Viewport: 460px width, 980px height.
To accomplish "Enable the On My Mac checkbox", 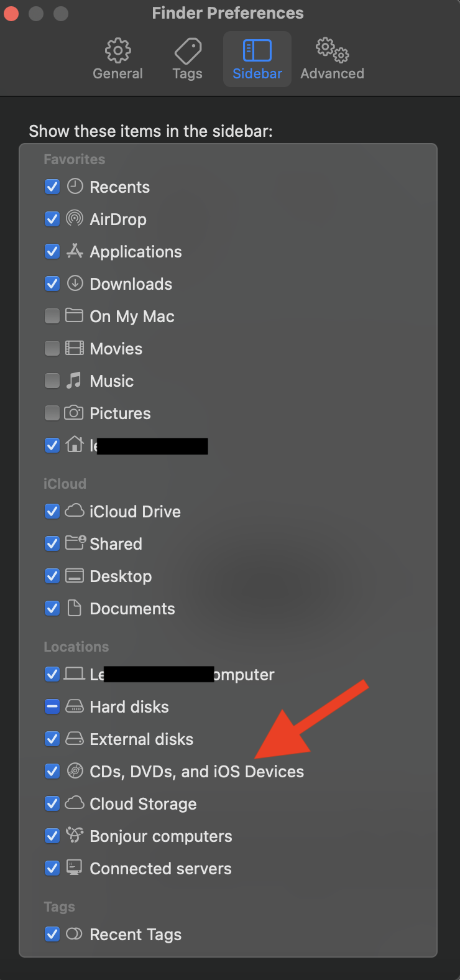I will pos(52,316).
